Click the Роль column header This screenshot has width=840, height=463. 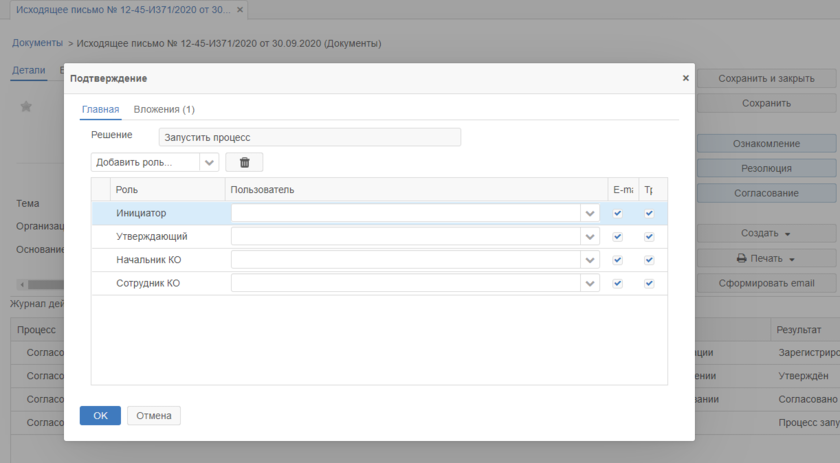[x=127, y=189]
